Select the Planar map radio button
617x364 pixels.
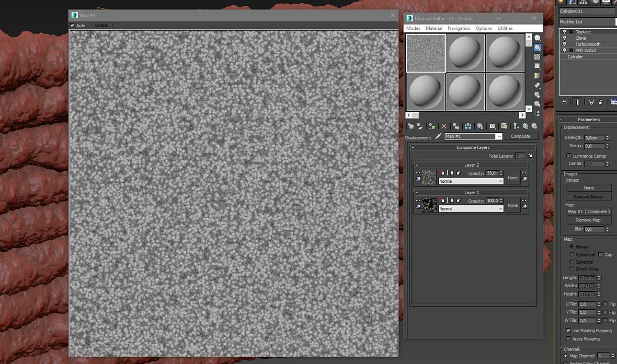point(572,246)
